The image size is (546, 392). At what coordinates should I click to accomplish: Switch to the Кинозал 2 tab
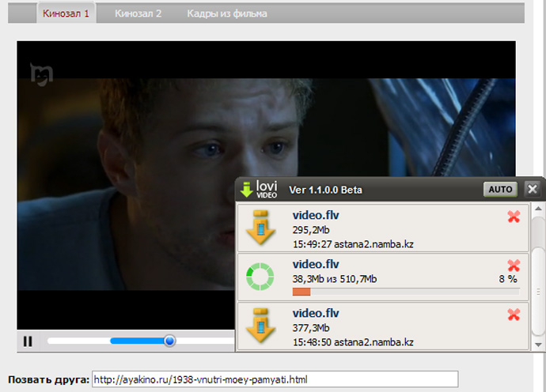[x=138, y=13]
